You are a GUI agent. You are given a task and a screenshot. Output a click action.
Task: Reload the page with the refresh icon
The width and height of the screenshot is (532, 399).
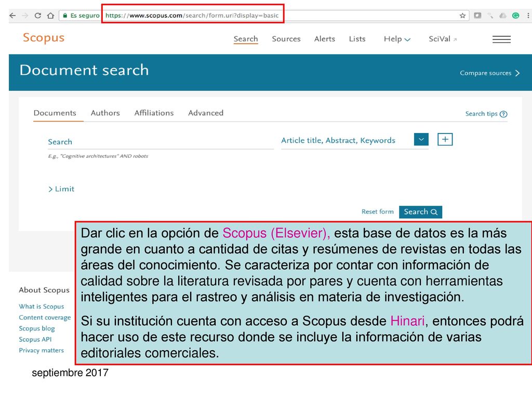point(37,16)
